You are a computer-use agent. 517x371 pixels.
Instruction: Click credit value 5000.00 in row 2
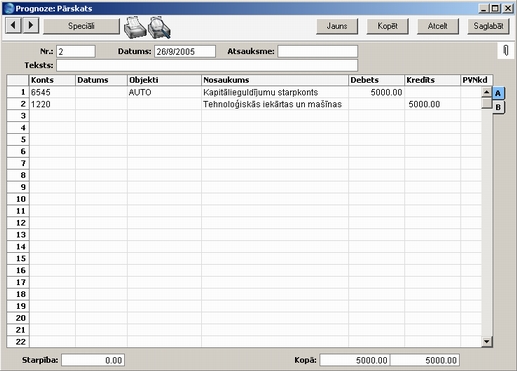432,104
